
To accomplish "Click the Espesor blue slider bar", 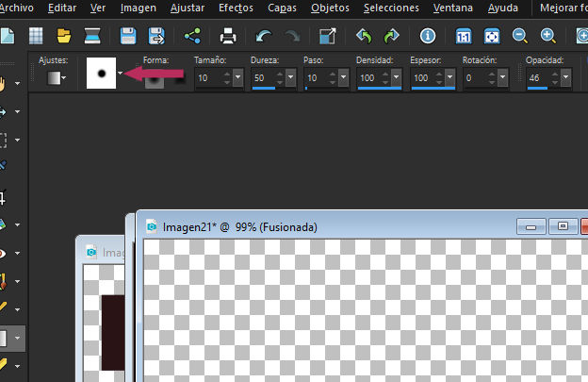I will point(433,89).
